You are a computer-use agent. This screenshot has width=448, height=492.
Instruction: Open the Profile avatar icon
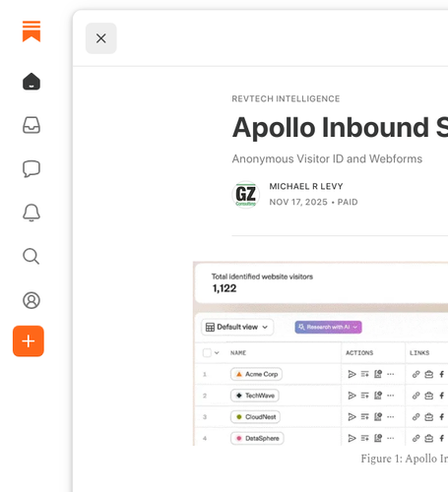(32, 300)
